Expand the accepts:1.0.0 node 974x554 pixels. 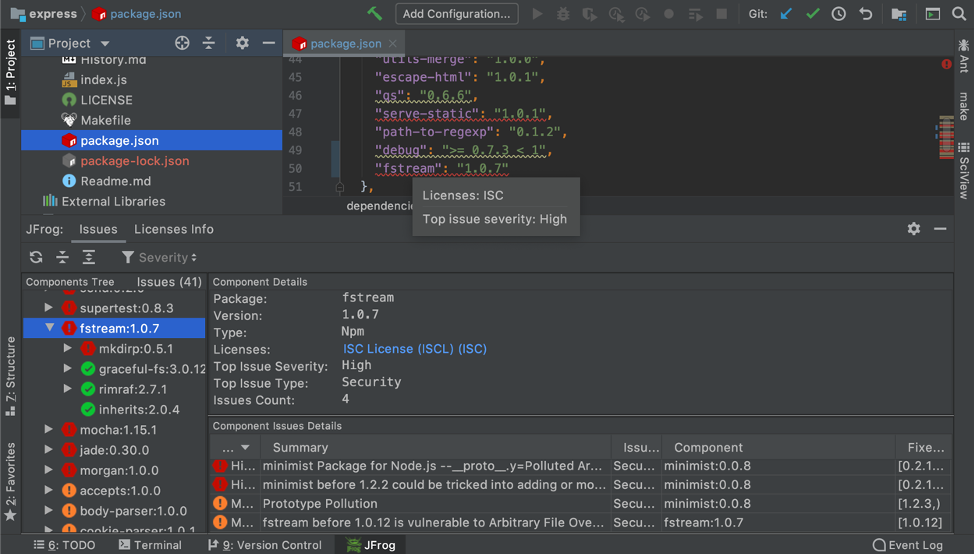[x=48, y=490]
